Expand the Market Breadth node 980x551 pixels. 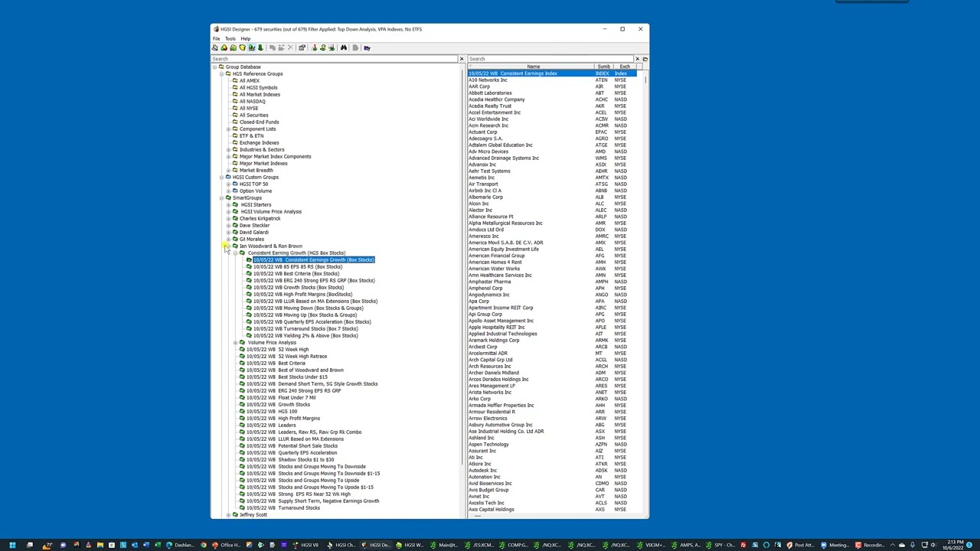pyautogui.click(x=228, y=171)
